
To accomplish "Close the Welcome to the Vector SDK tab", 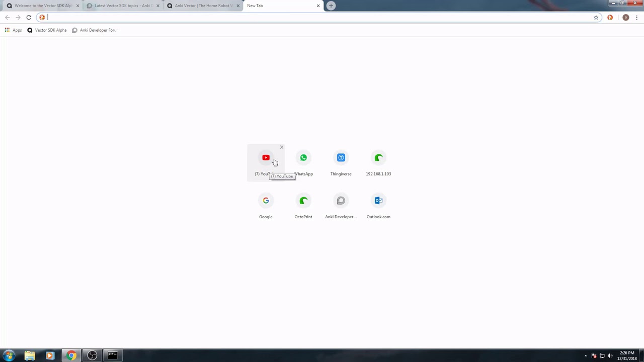I will (x=78, y=6).
